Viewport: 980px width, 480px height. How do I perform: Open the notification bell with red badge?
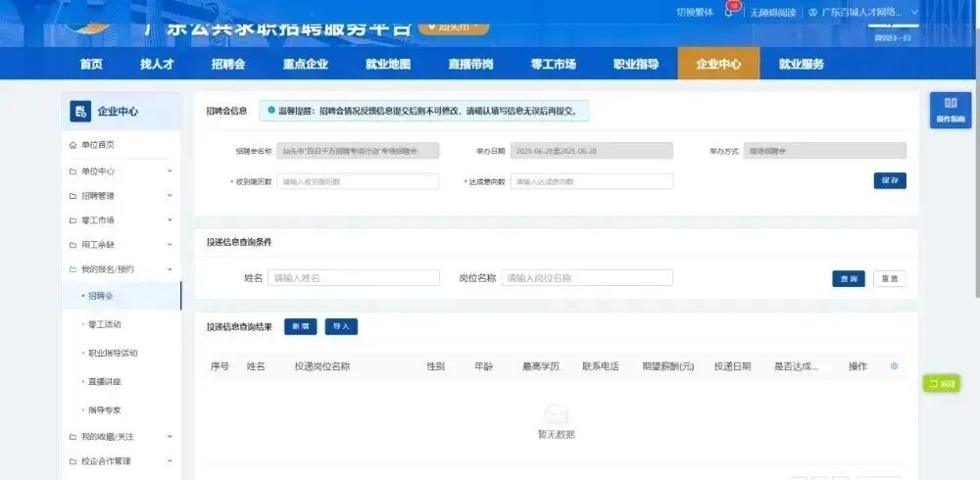pos(730,10)
